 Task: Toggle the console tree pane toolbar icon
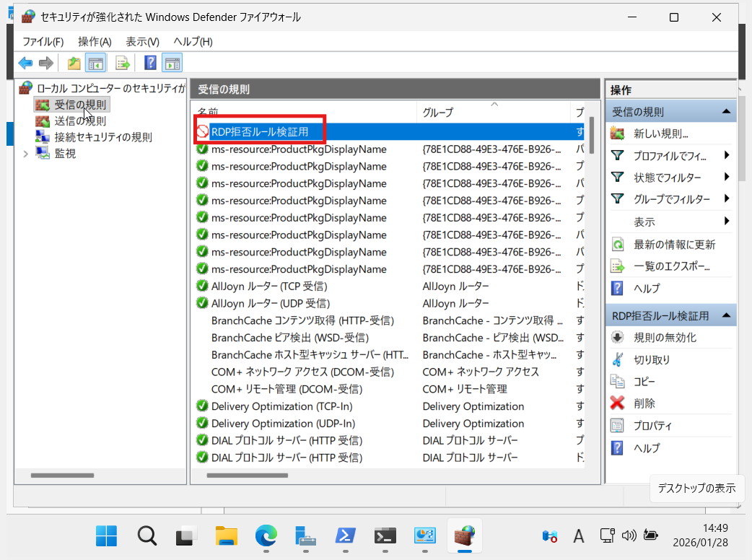coord(95,63)
